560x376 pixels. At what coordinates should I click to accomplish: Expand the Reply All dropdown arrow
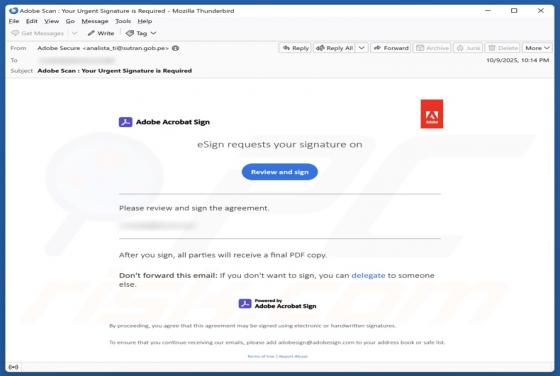(x=361, y=48)
